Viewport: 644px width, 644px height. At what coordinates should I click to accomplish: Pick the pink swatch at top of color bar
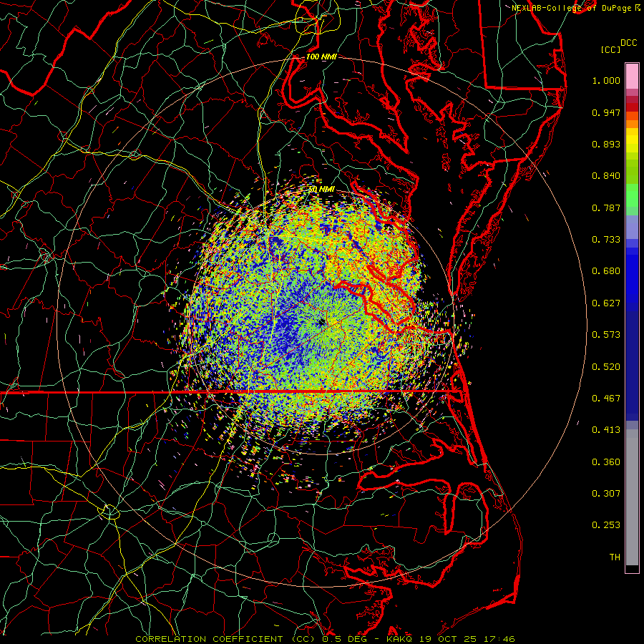click(632, 77)
